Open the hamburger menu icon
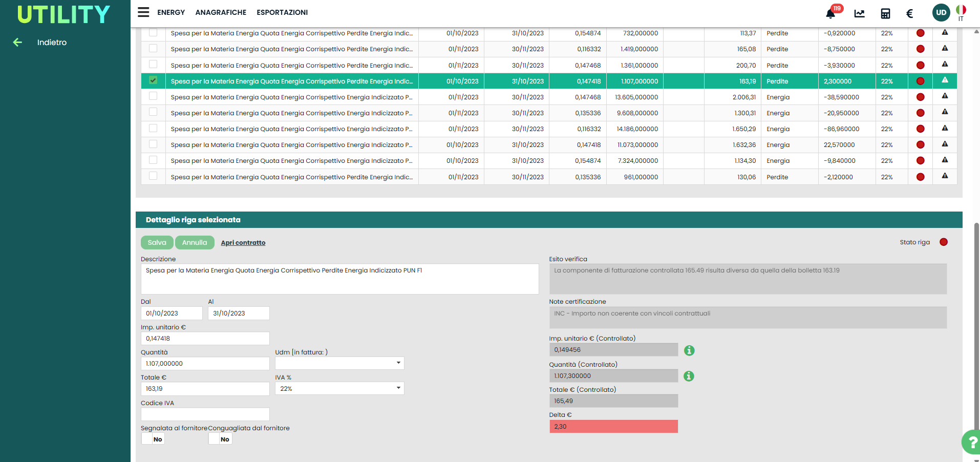The width and height of the screenshot is (980, 462). tap(143, 12)
